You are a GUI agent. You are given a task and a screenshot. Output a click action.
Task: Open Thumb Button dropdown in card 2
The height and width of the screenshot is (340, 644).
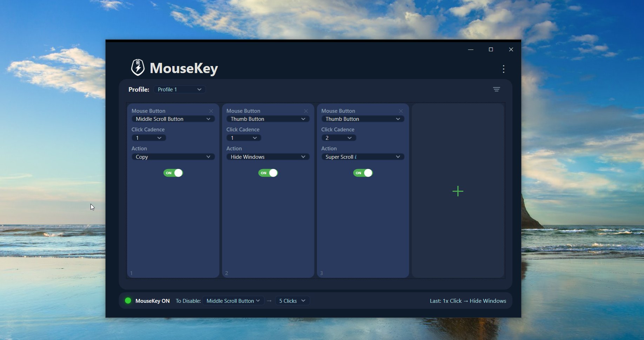[x=268, y=119]
